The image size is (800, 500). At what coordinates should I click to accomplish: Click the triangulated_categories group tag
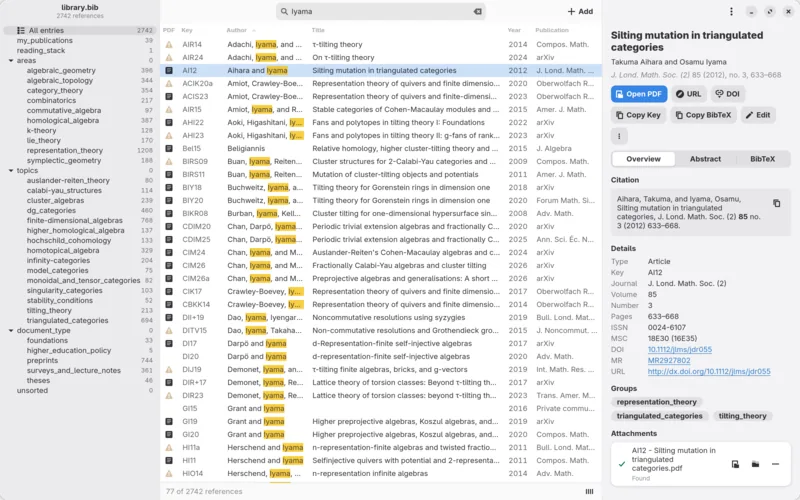pos(659,416)
